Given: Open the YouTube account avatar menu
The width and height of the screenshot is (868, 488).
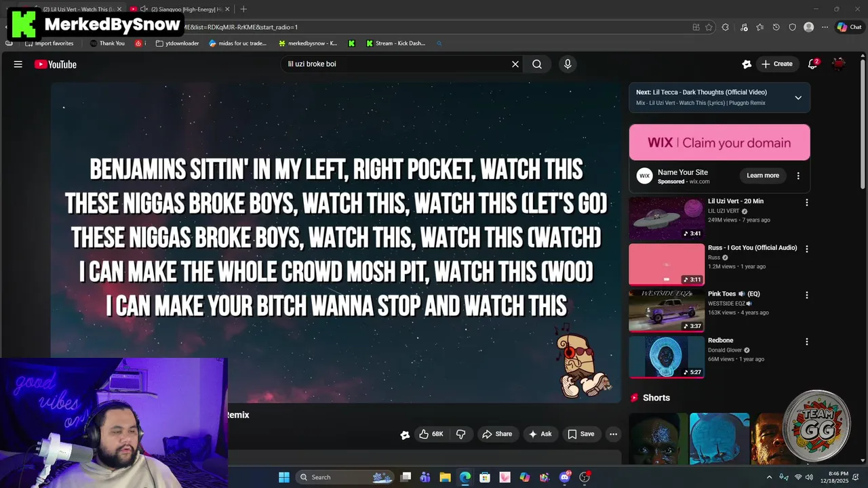Looking at the screenshot, I should coord(839,64).
